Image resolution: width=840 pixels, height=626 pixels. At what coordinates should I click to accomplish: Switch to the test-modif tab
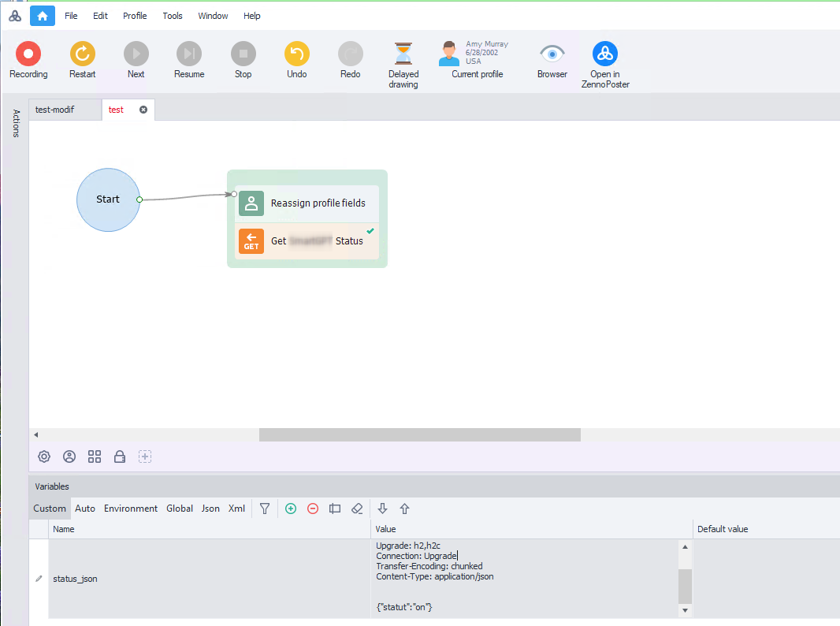click(x=65, y=110)
